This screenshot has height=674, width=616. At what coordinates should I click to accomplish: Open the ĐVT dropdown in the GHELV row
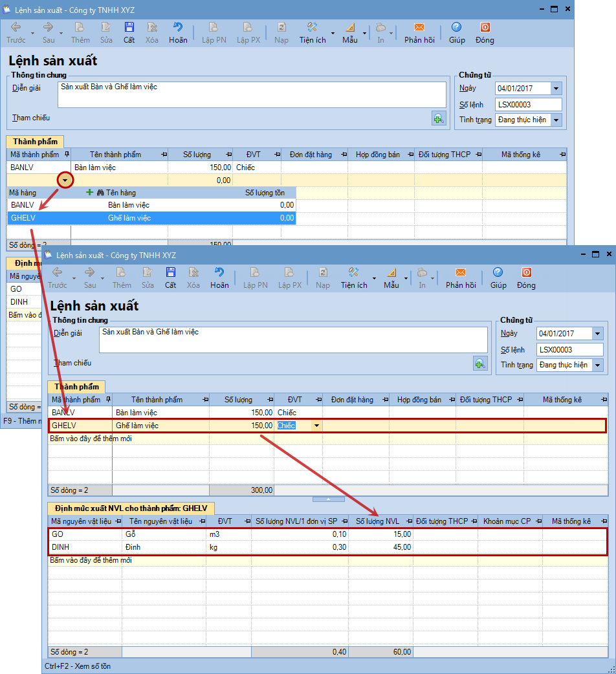point(316,426)
